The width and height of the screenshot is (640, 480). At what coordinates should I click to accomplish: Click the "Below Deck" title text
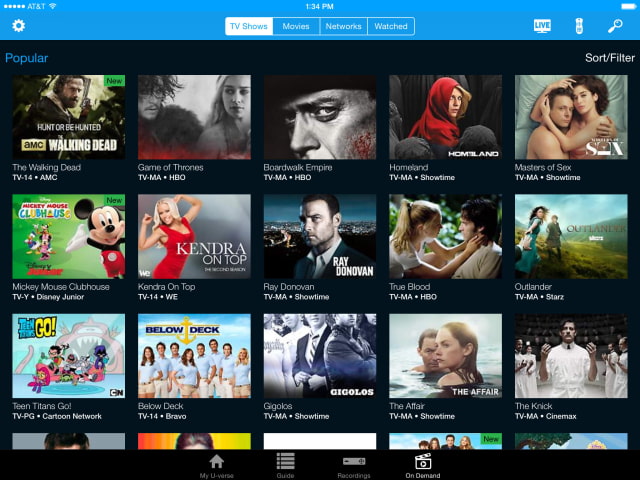pos(160,406)
